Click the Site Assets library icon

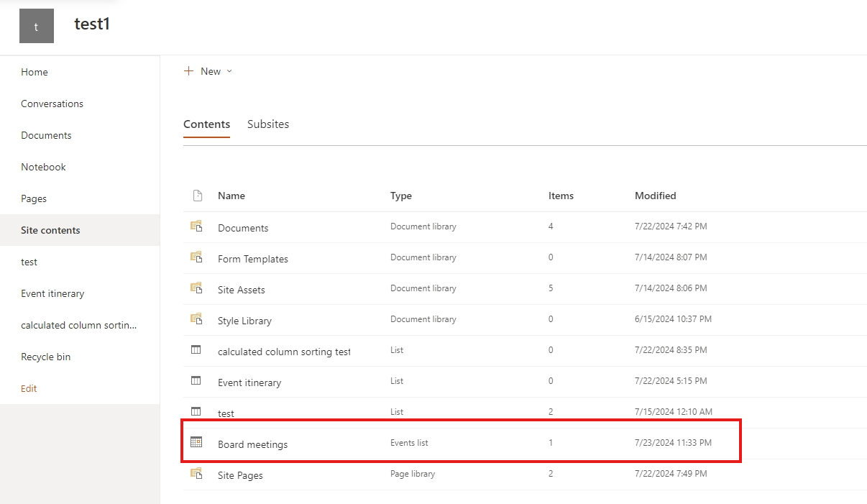pos(196,288)
